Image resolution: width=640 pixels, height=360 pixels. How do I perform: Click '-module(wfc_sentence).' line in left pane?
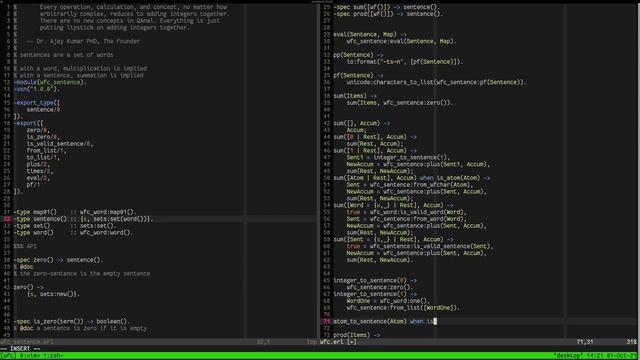click(x=51, y=82)
